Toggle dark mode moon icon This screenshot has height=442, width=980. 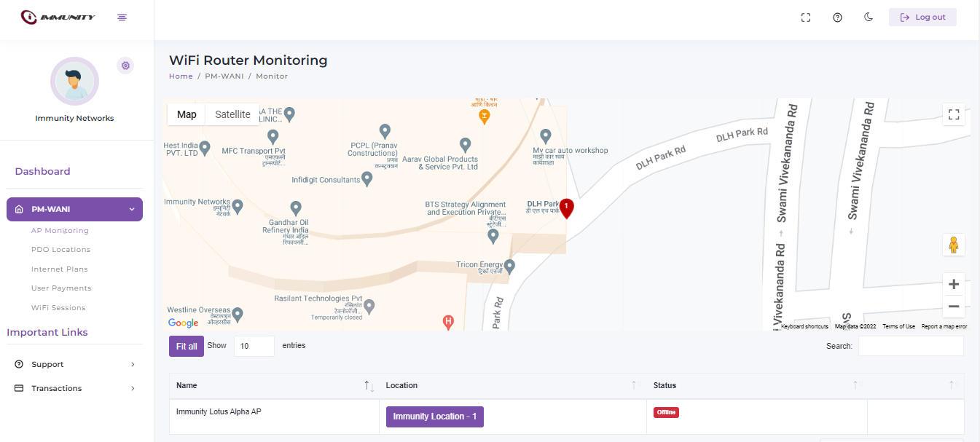pos(869,17)
